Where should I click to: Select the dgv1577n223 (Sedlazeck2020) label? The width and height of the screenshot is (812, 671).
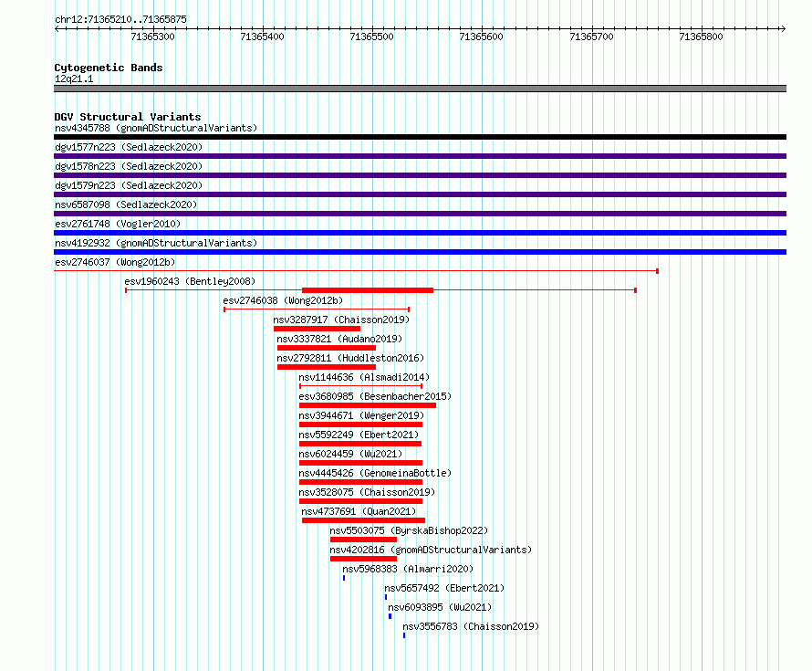click(x=129, y=147)
